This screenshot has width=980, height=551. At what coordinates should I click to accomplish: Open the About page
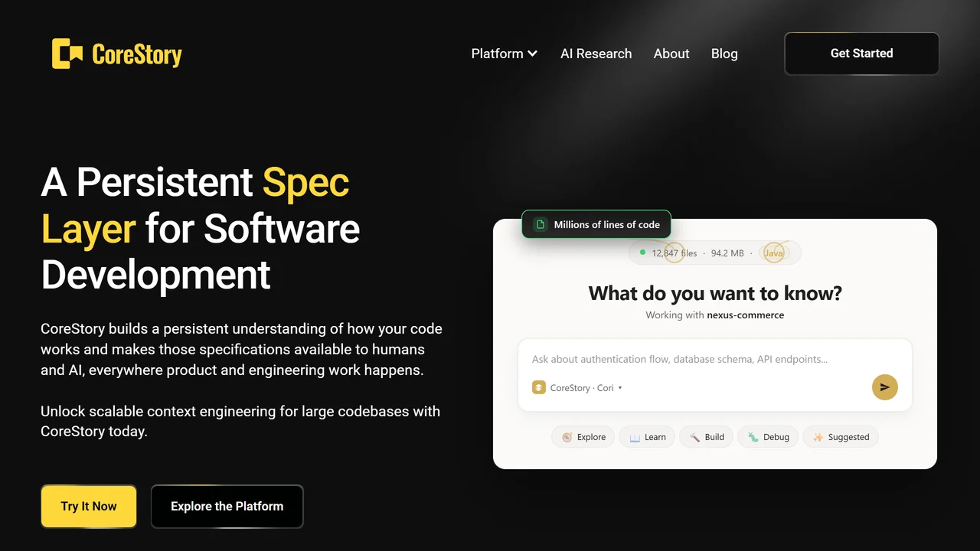671,54
